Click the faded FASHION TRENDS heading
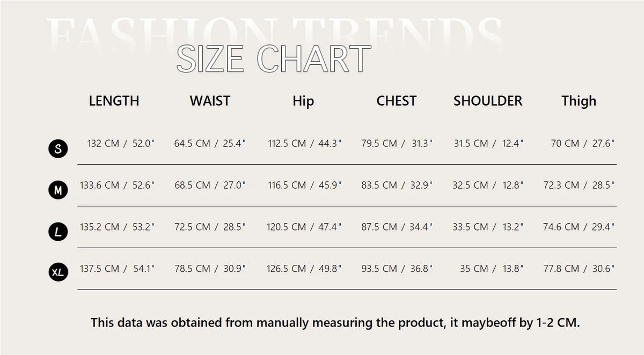This screenshot has height=355, width=644. point(274,29)
